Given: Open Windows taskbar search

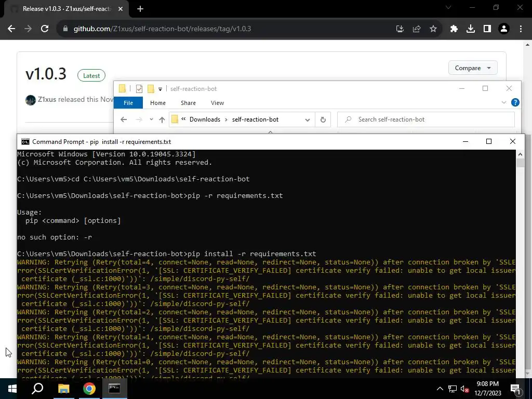Looking at the screenshot, I should pos(37,389).
